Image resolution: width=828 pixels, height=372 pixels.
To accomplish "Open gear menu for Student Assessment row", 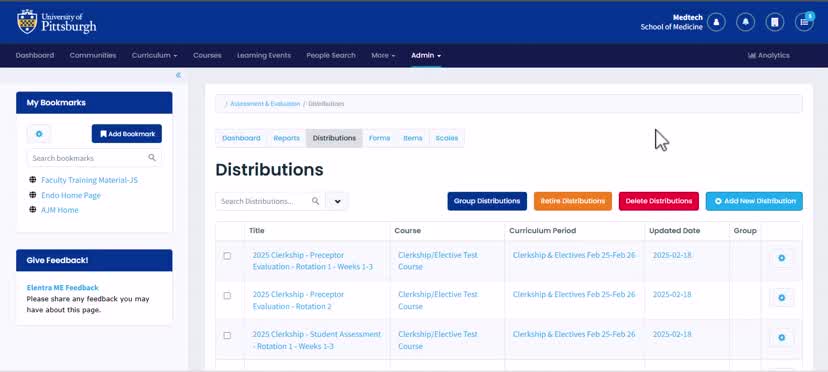I will tap(782, 337).
